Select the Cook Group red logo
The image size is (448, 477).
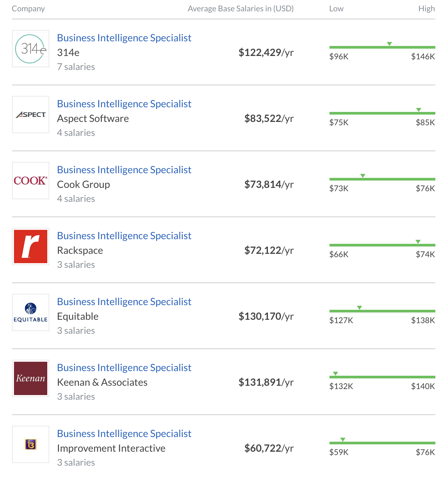31,181
